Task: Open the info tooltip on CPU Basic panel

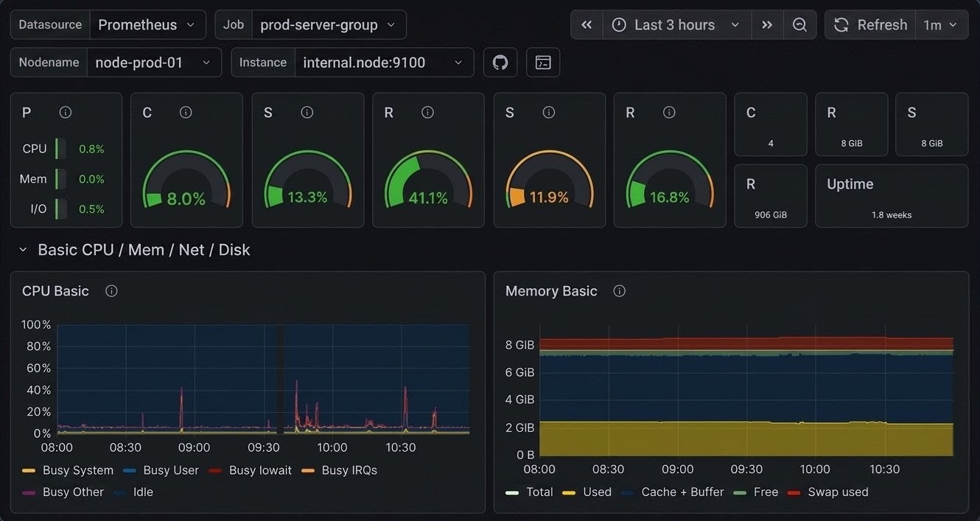Action: (111, 290)
